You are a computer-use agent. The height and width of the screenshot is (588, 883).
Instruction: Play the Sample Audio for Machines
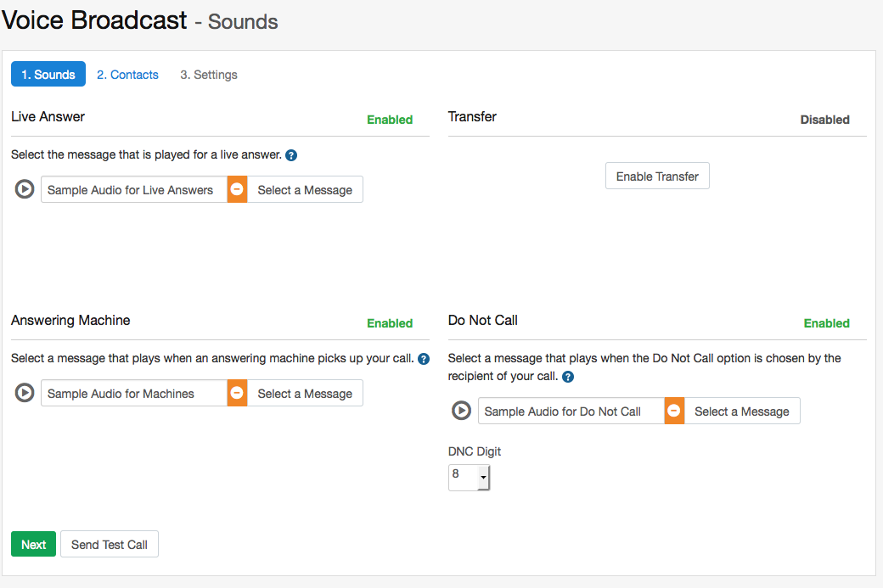[24, 393]
